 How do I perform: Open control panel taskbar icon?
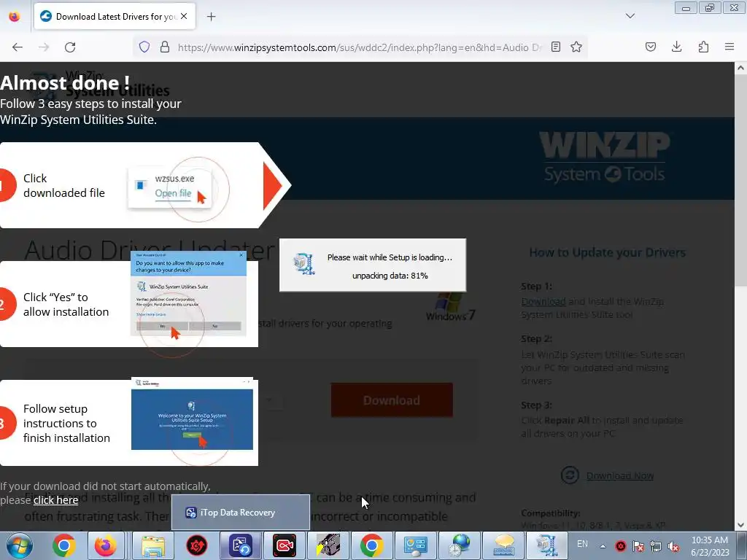tap(415, 545)
